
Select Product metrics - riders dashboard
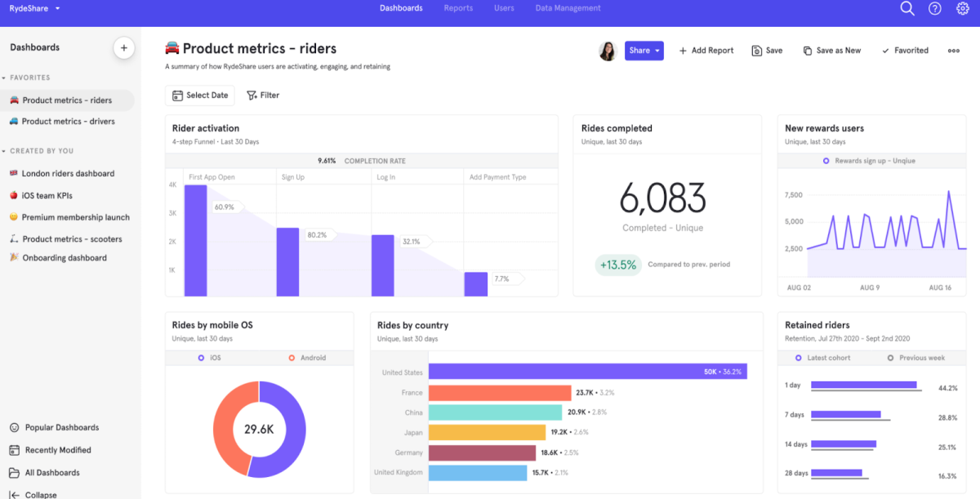[68, 100]
